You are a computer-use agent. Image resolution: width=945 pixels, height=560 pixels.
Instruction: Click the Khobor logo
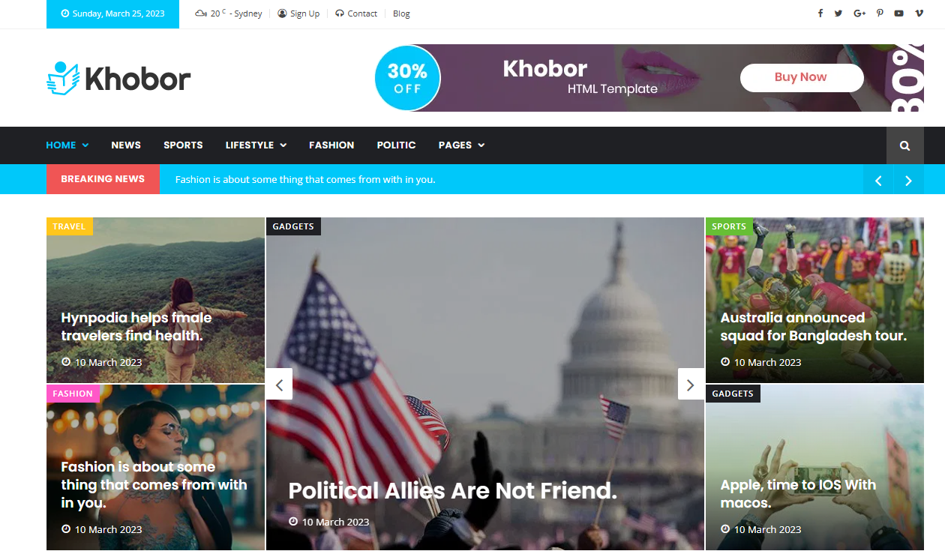pos(118,78)
